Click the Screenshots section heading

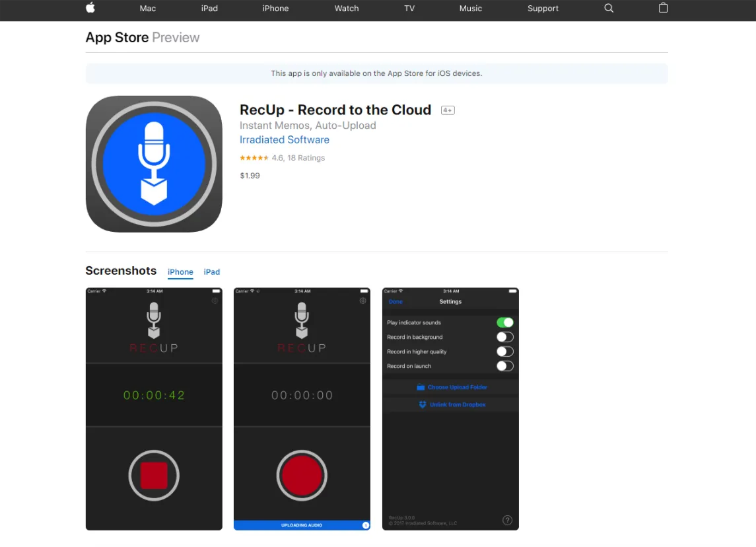[x=121, y=271]
